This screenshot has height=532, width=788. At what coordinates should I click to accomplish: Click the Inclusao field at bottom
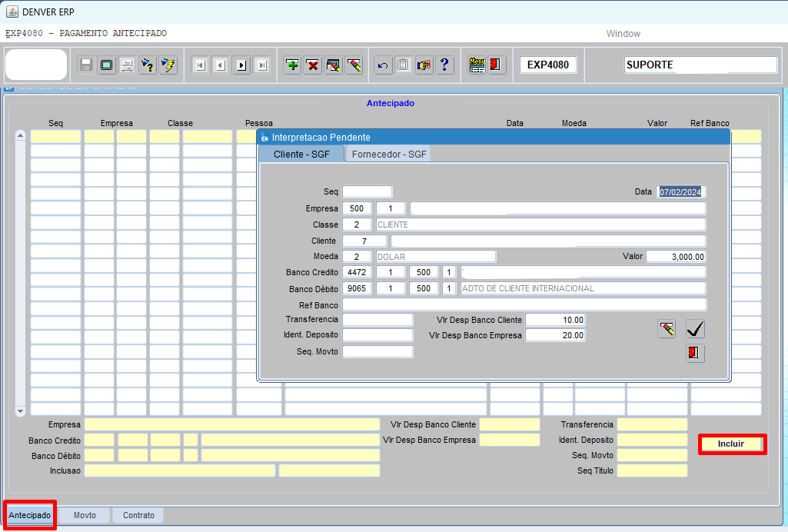[x=180, y=470]
